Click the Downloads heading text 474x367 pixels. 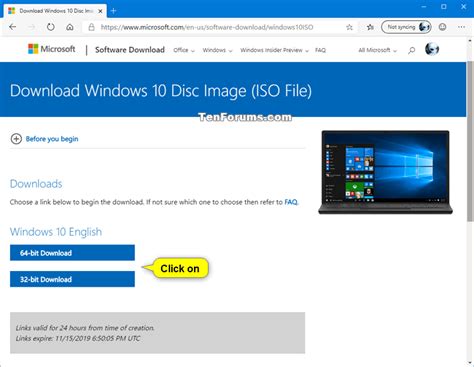point(36,184)
